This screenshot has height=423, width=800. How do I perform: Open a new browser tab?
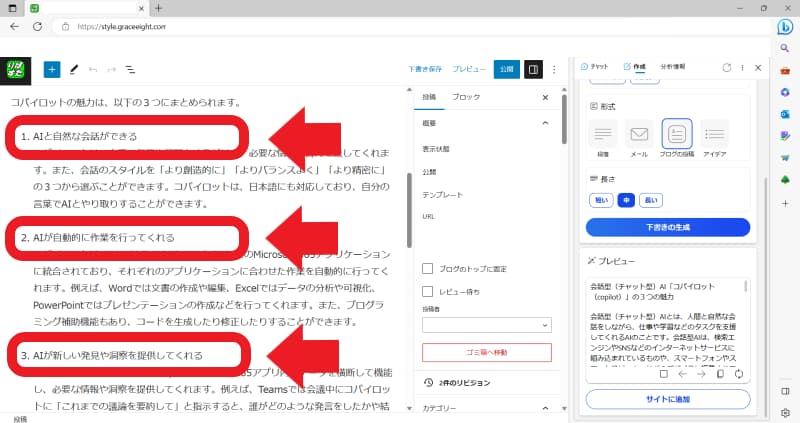pos(159,8)
